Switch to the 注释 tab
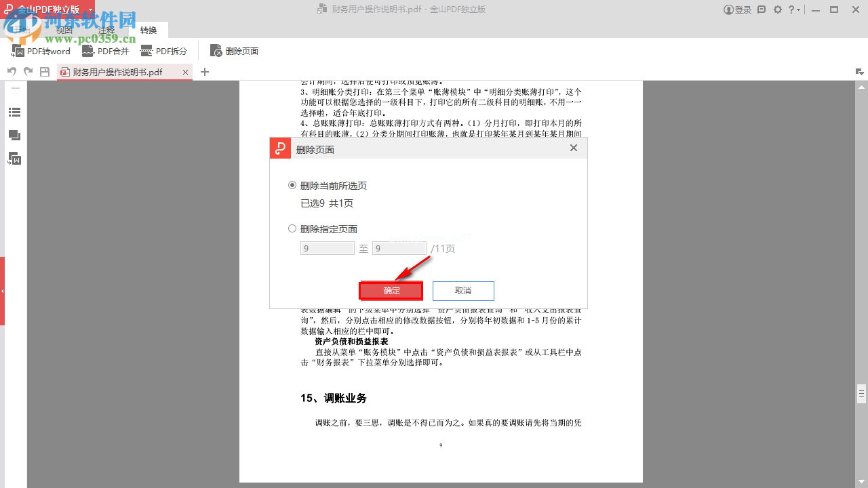Viewport: 868px width, 488px height. point(106,30)
